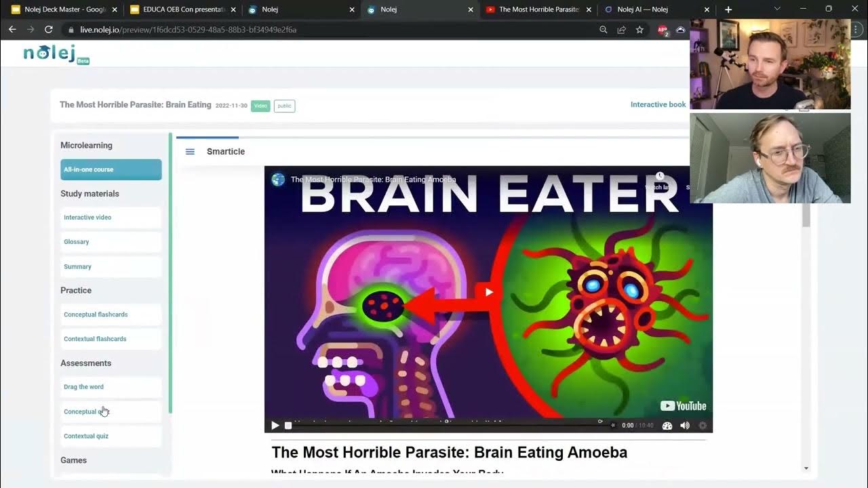Open the Drag the word assessment
This screenshot has width=868, height=488.
pos(111,387)
